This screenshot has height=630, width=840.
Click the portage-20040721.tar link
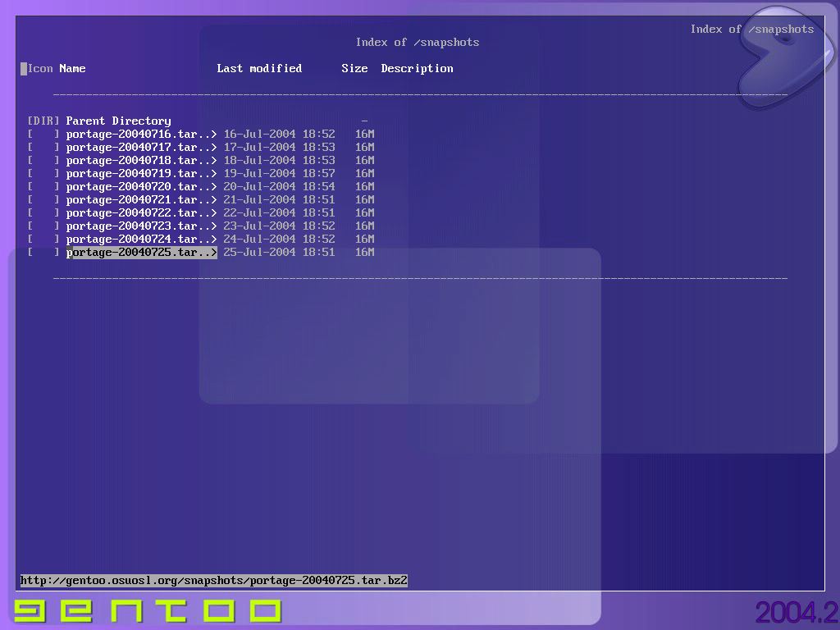click(141, 200)
